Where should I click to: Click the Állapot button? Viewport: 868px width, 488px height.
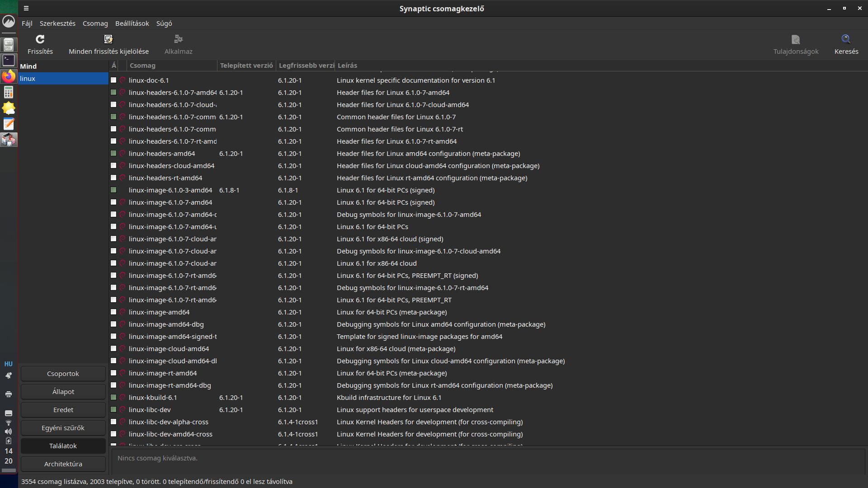pos(63,392)
